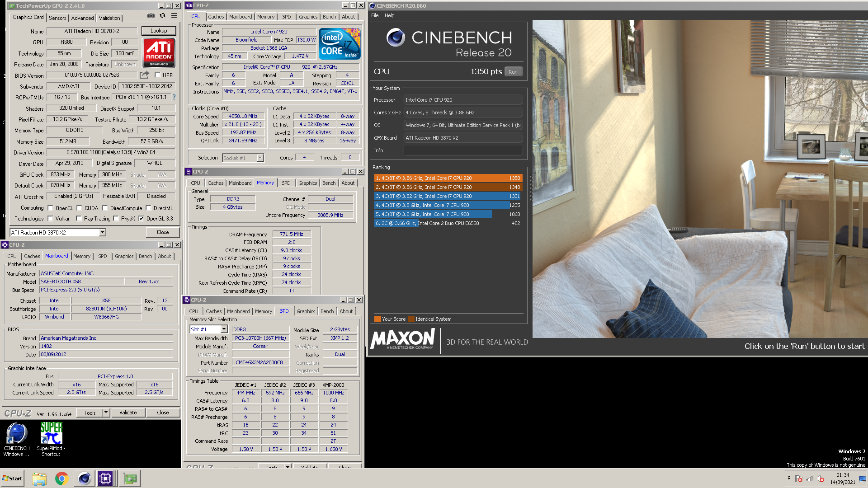Viewport: 868px width, 488px height.
Task: Click manufacturer ASUSTeK Computer INC. field
Action: tap(106, 273)
